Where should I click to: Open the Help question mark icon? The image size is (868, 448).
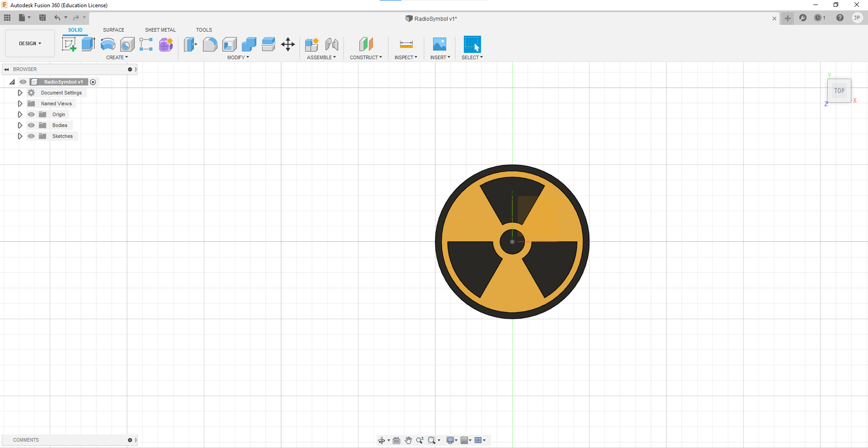coord(840,18)
